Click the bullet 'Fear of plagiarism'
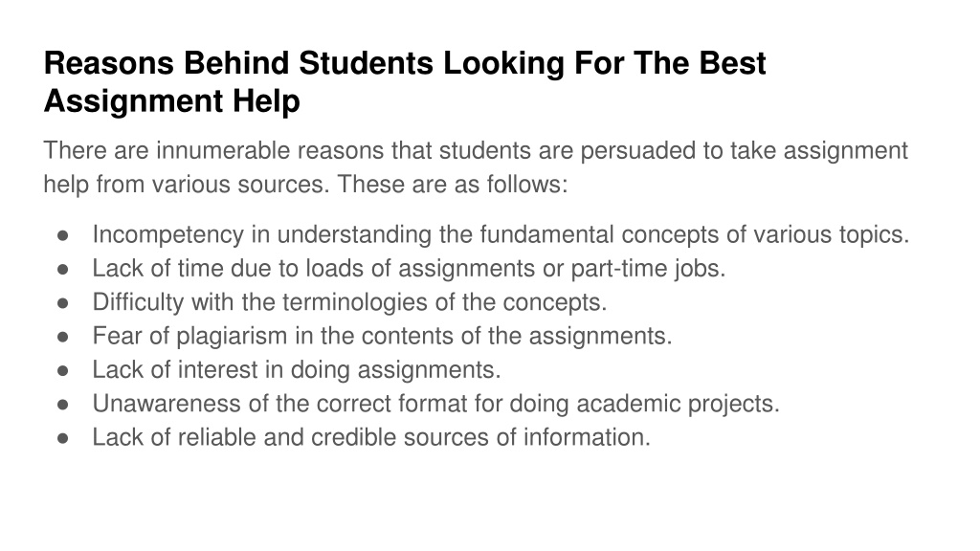 [382, 336]
